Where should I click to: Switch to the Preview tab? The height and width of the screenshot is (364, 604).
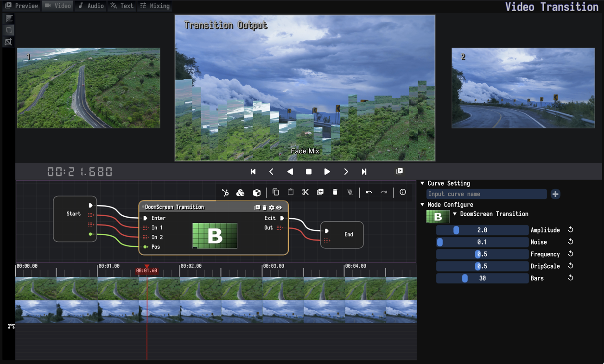click(x=21, y=6)
